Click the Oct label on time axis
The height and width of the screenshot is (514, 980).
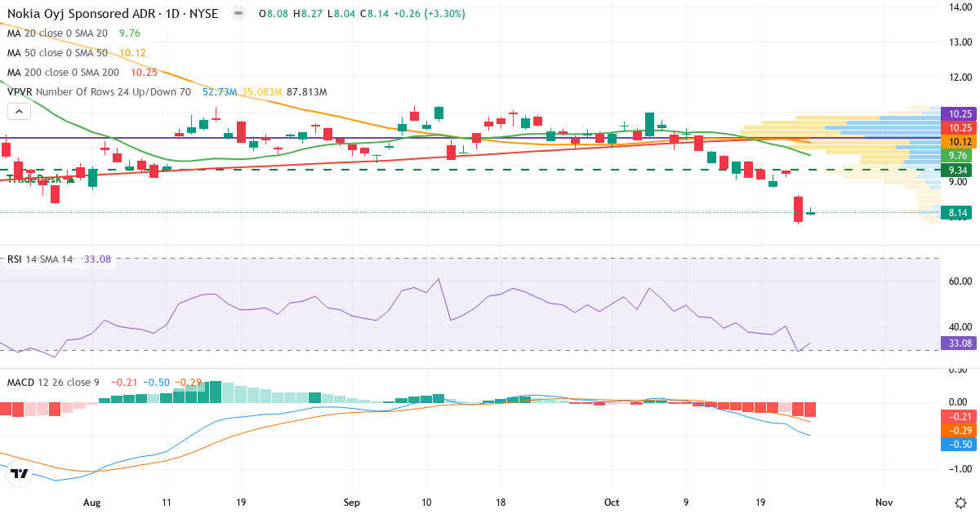click(612, 502)
